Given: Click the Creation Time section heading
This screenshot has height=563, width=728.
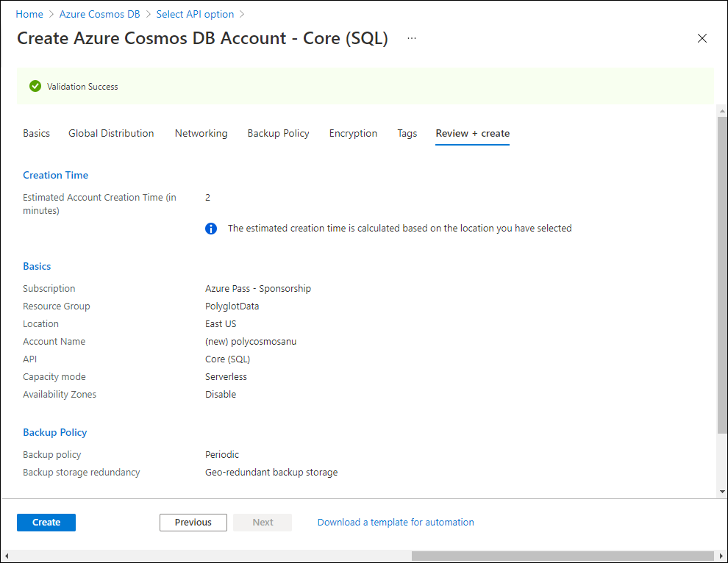Looking at the screenshot, I should [56, 175].
